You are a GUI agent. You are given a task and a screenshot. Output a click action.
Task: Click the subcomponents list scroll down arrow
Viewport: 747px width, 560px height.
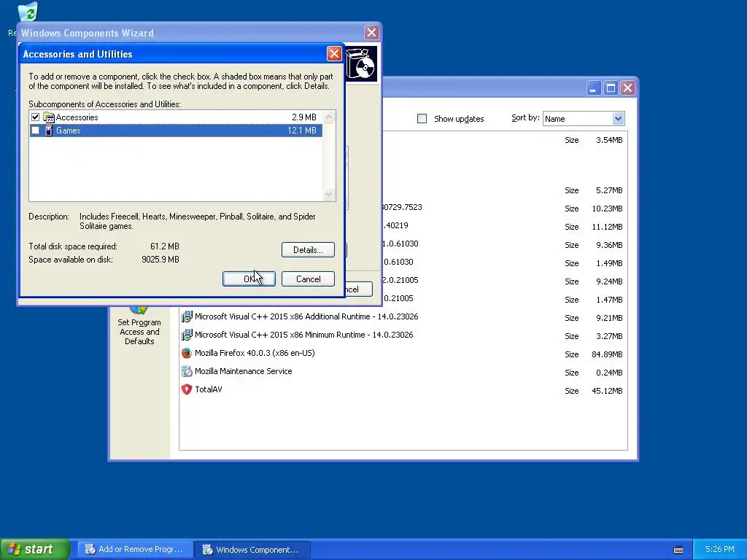(329, 194)
